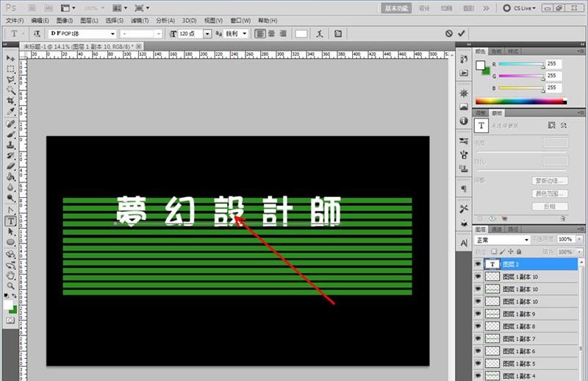Select the Clone Stamp tool
The height and width of the screenshot is (381, 588).
point(10,145)
